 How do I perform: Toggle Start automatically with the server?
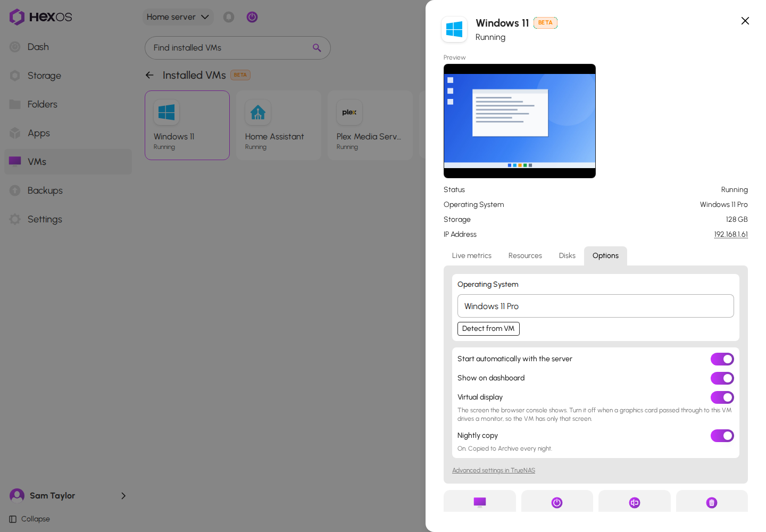(x=722, y=359)
